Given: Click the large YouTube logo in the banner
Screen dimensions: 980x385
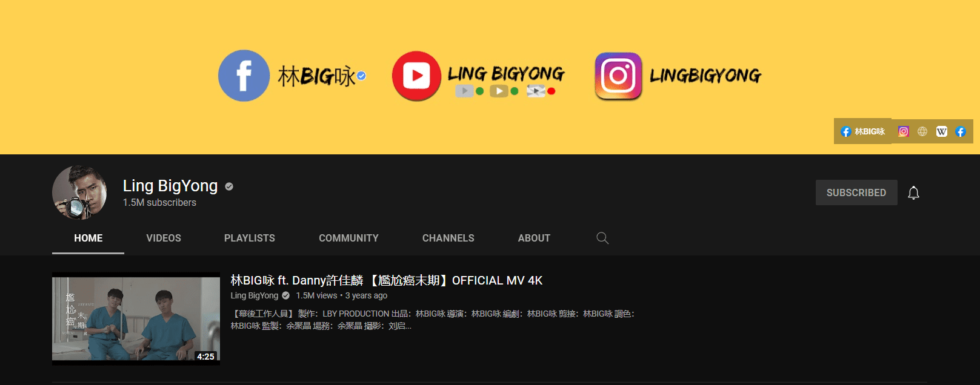Looking at the screenshot, I should [x=416, y=76].
